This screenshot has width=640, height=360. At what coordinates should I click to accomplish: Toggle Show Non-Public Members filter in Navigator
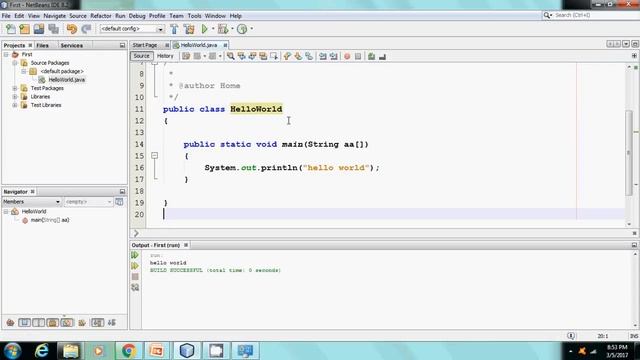(53, 323)
